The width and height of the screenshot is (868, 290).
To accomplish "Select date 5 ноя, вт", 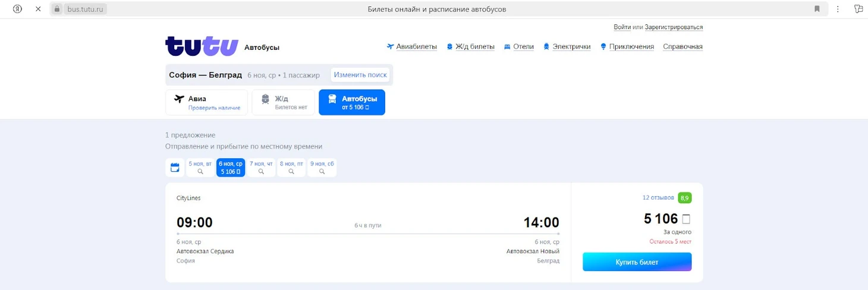I will [x=200, y=168].
